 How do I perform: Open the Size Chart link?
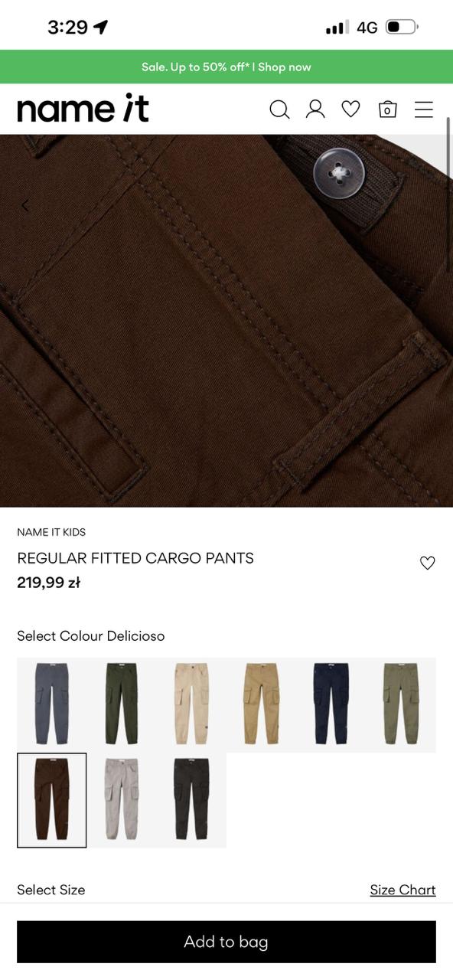coord(402,890)
